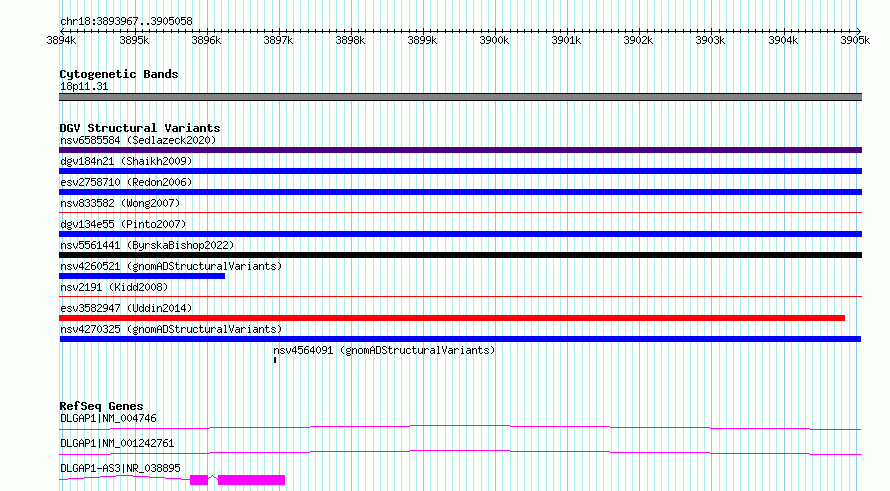
Task: Click the 3895k ruler tick label
Action: pos(134,40)
